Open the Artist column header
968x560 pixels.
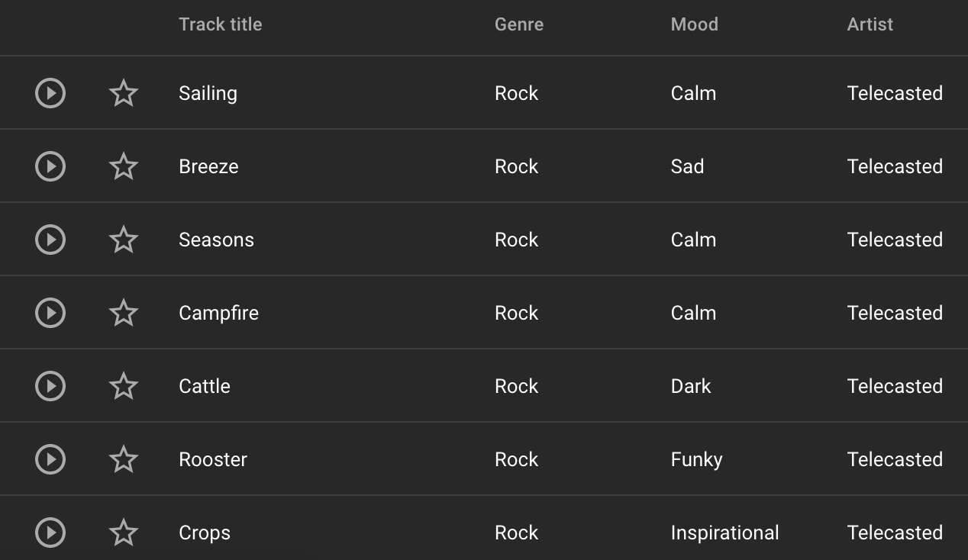(x=870, y=24)
